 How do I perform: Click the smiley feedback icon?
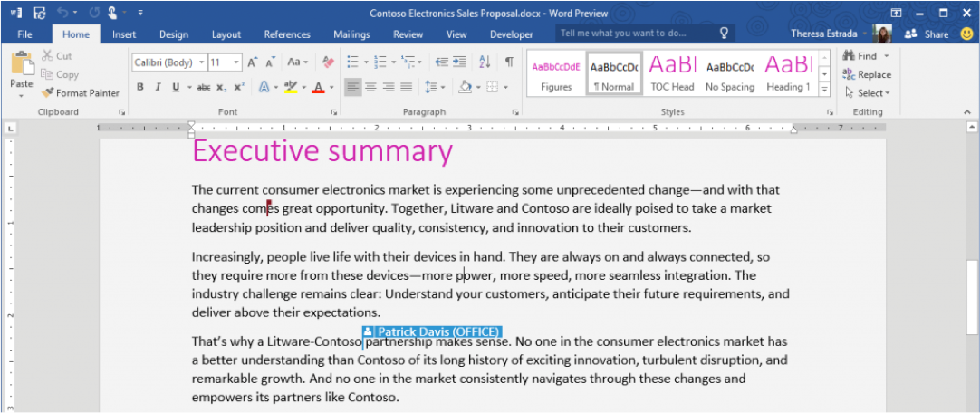pos(966,34)
